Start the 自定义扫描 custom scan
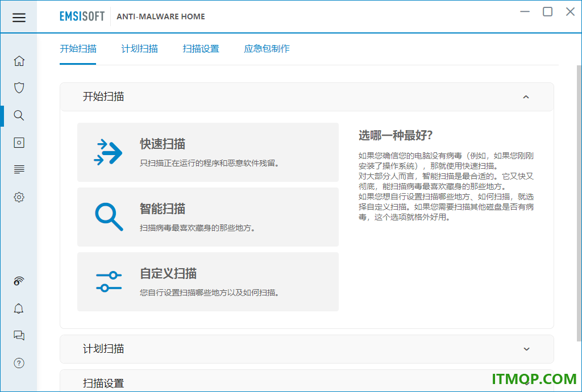582x392 pixels. pos(208,282)
